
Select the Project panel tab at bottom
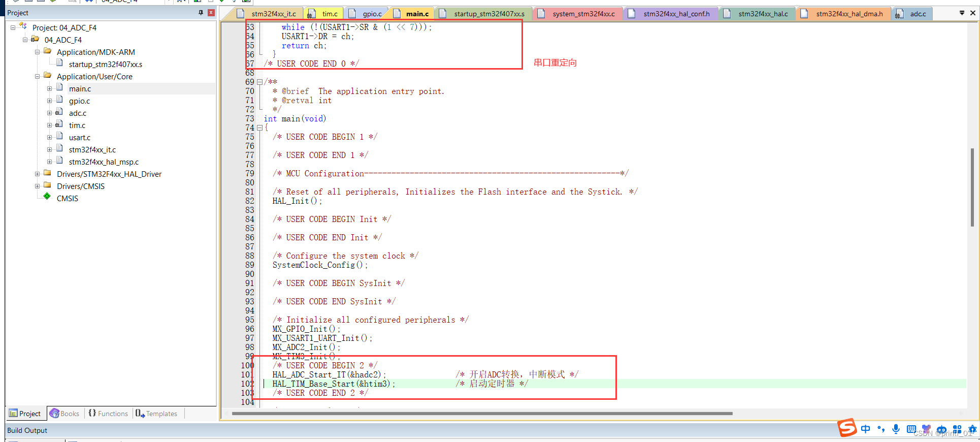coord(25,414)
